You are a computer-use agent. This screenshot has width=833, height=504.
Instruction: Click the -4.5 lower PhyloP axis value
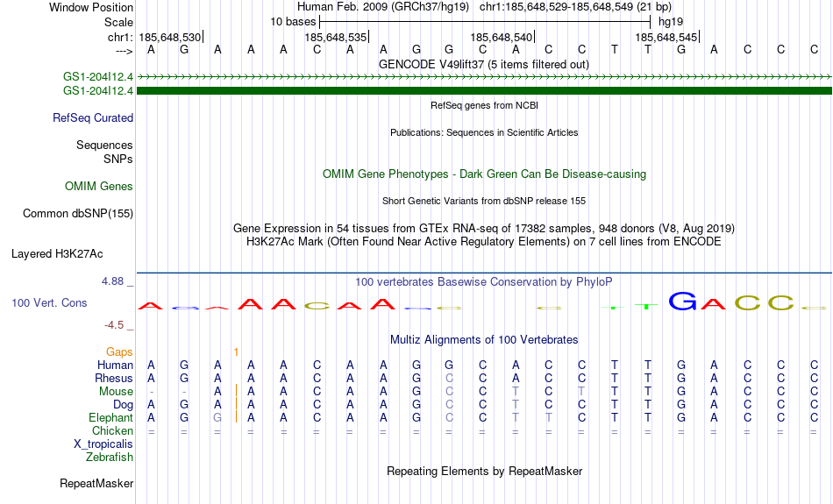tap(114, 324)
